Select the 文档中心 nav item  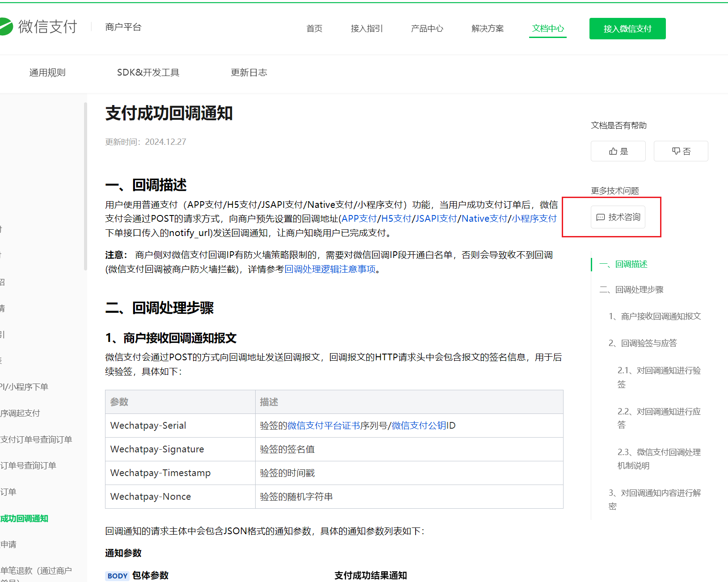click(548, 29)
